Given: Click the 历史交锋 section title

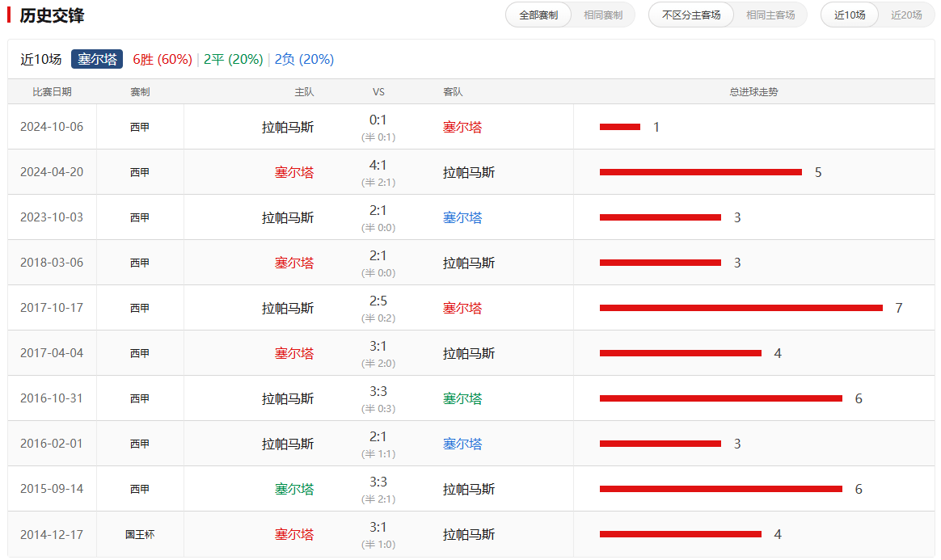Looking at the screenshot, I should pyautogui.click(x=53, y=14).
